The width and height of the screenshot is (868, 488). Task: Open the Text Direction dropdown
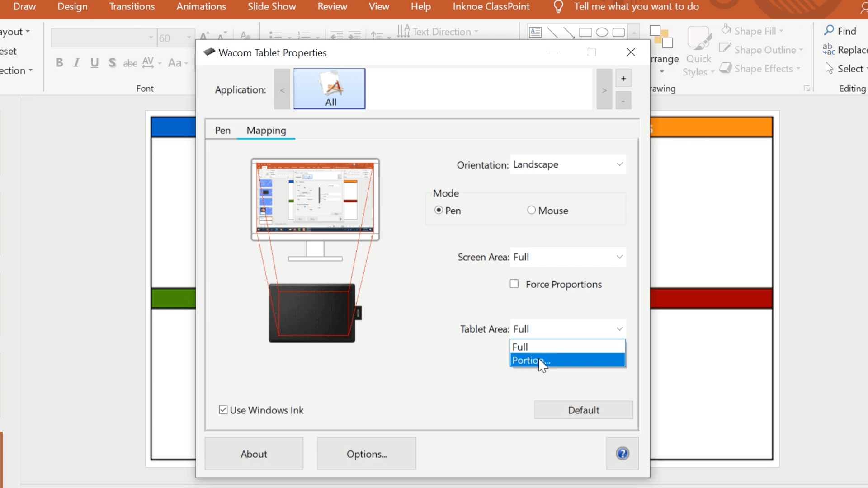pos(438,32)
